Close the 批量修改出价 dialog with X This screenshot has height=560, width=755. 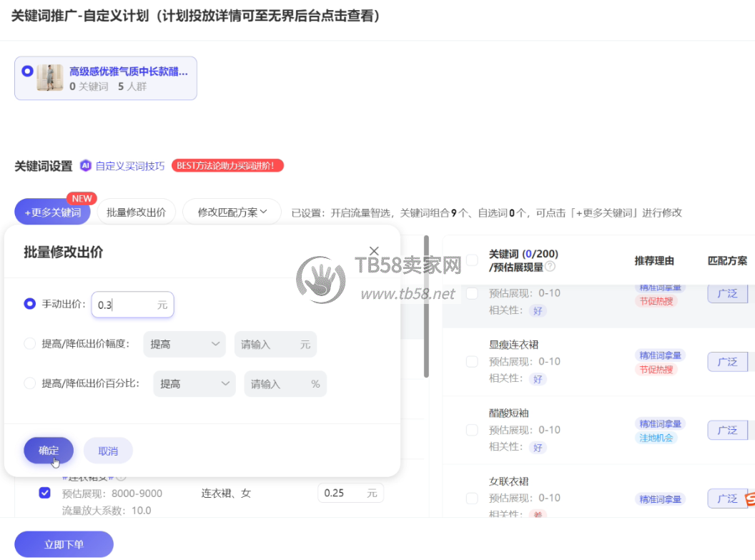374,250
